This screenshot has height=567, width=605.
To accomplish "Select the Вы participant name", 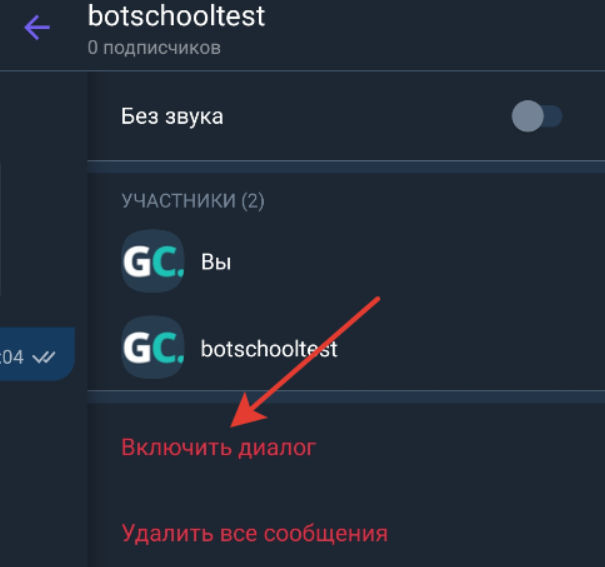I will point(216,262).
